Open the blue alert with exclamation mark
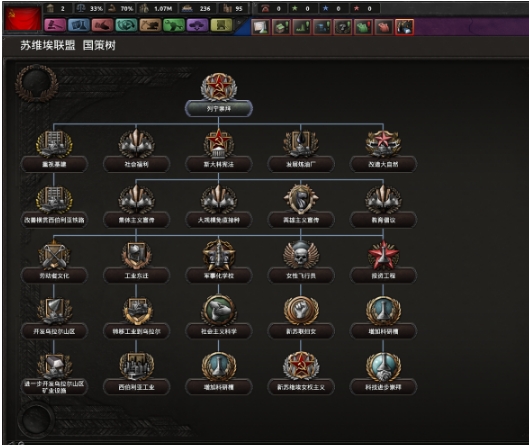 point(323,27)
